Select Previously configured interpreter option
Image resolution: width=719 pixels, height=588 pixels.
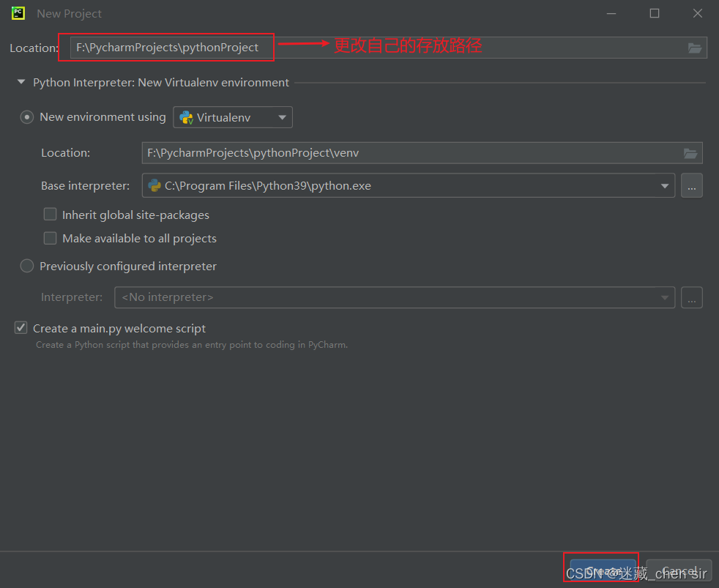[27, 266]
